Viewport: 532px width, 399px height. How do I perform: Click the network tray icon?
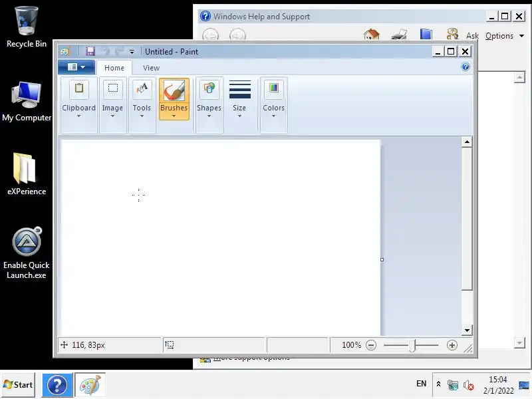pos(453,385)
